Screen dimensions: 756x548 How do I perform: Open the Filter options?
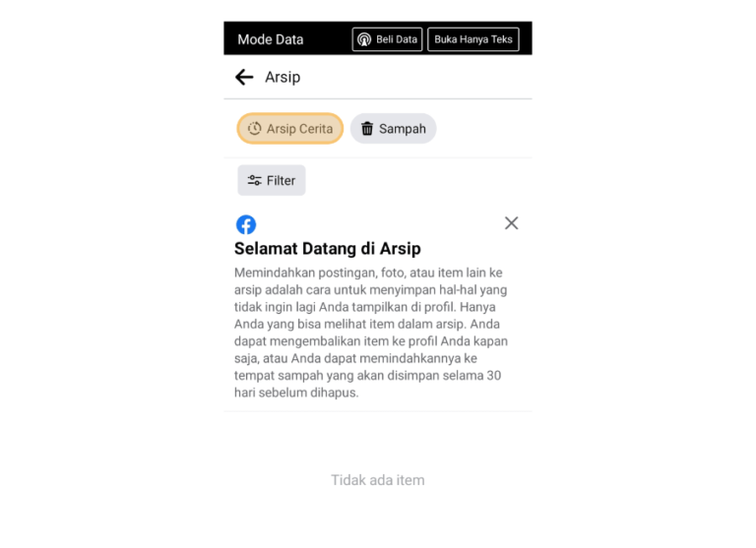tap(272, 180)
